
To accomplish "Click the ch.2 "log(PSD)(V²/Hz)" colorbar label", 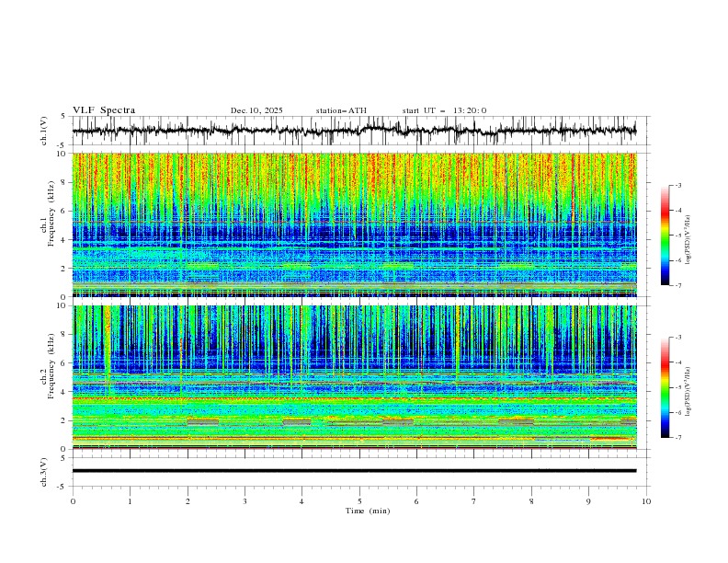I will click(688, 392).
